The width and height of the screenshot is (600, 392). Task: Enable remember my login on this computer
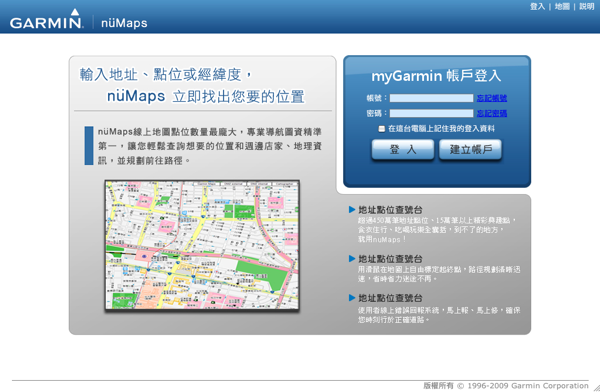(x=382, y=129)
